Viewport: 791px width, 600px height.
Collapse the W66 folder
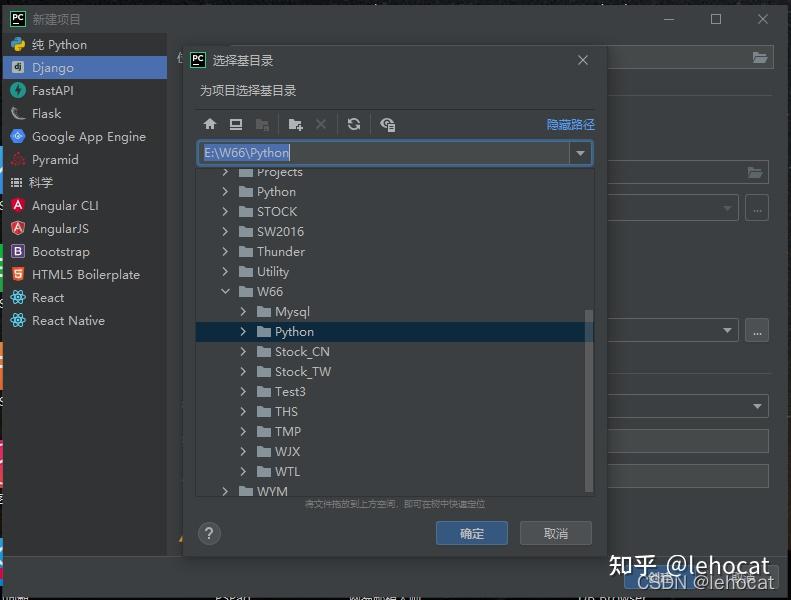pyautogui.click(x=225, y=292)
